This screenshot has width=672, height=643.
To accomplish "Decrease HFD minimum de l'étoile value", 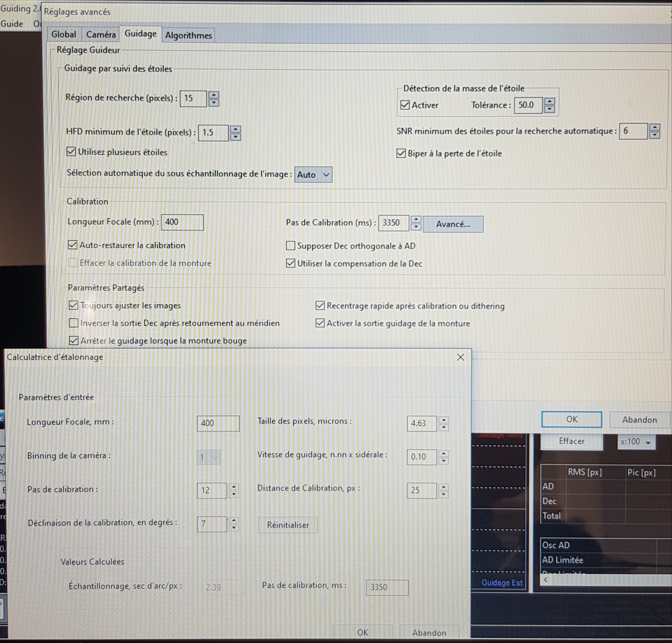I will click(x=235, y=137).
